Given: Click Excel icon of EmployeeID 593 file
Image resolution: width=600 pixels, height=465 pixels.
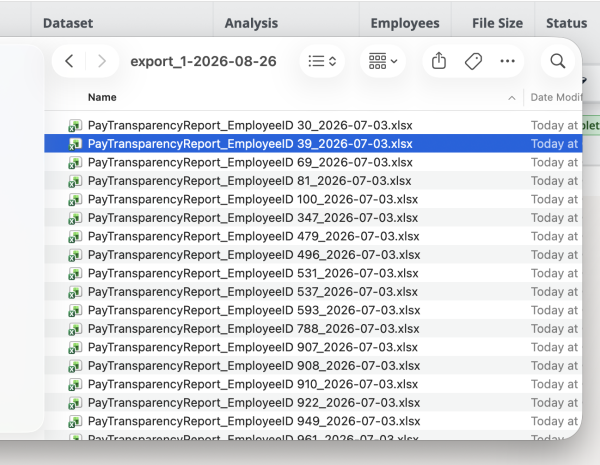Looking at the screenshot, I should coord(75,310).
